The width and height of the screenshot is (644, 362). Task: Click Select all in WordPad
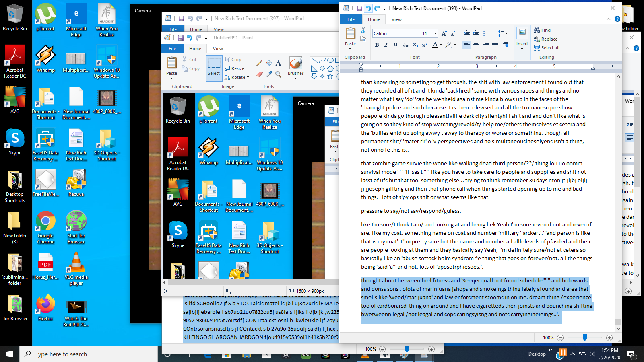click(547, 48)
